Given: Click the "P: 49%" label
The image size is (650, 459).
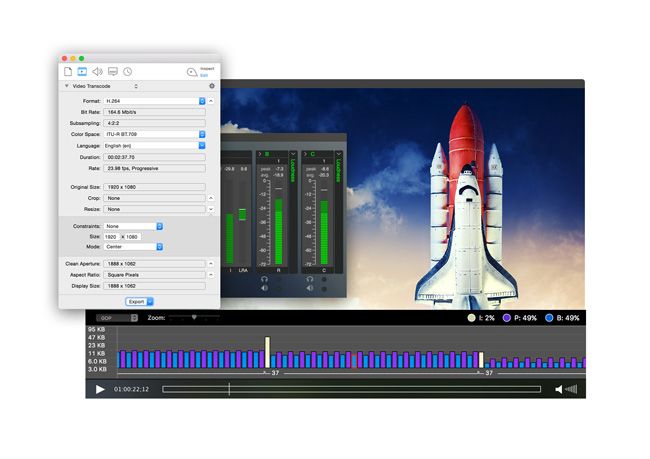Looking at the screenshot, I should 525,318.
